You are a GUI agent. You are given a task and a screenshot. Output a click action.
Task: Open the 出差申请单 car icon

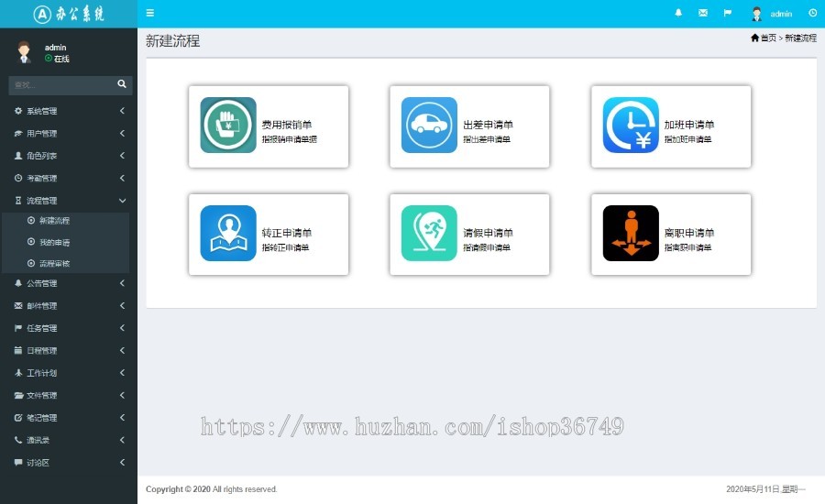tap(429, 126)
